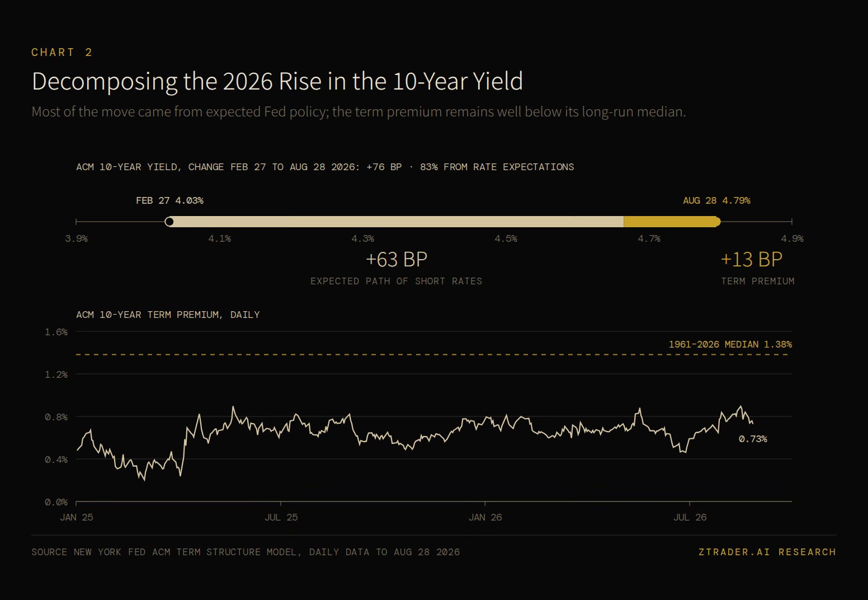This screenshot has width=868, height=600.
Task: Click the 0.73% latest value label
Action: [753, 439]
